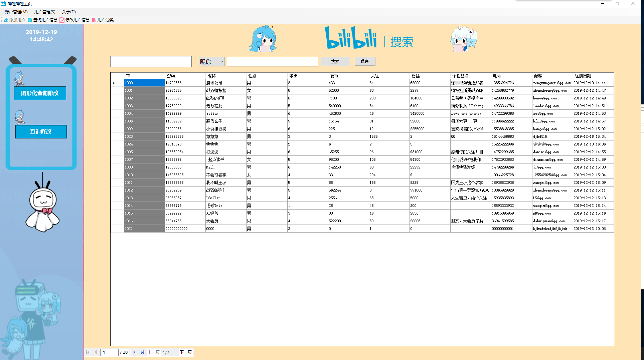Click the 搜索 button

[335, 61]
